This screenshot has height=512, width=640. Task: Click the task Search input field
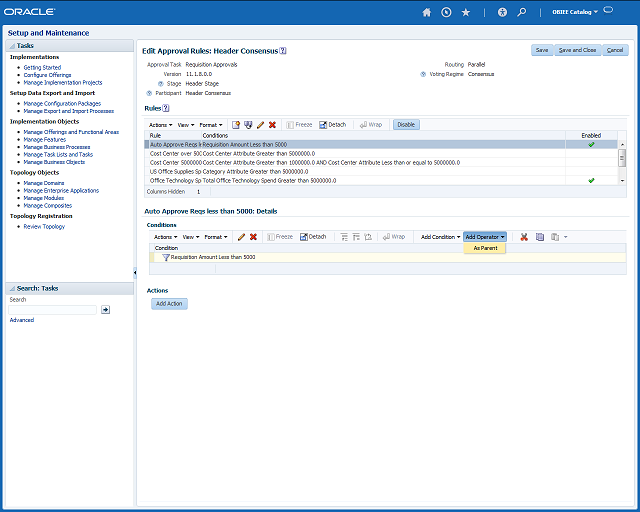point(53,310)
